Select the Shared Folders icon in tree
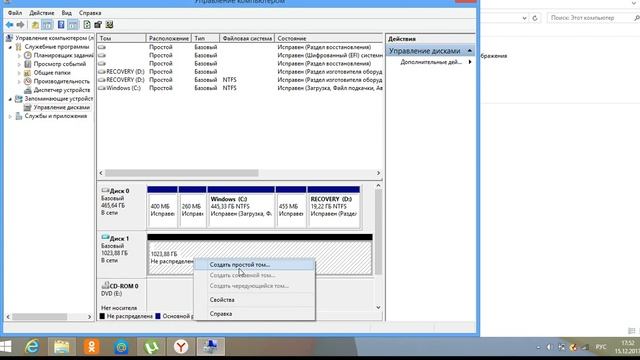Viewport: 640px width, 360px height. point(28,73)
